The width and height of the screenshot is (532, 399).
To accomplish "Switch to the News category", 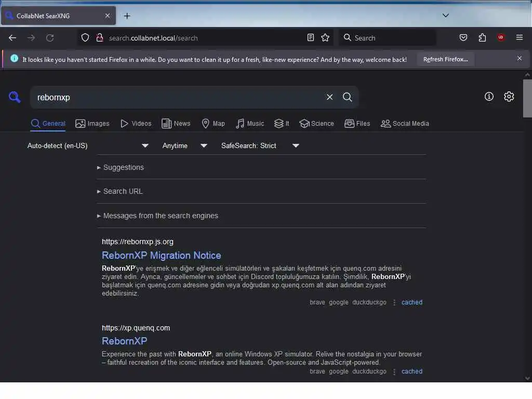I will (x=176, y=124).
